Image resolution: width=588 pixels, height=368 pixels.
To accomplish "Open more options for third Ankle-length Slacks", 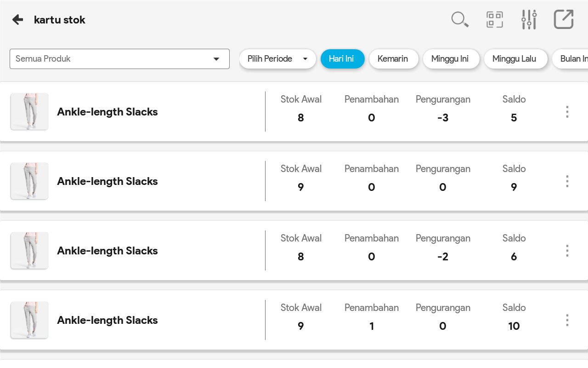I will [x=567, y=251].
